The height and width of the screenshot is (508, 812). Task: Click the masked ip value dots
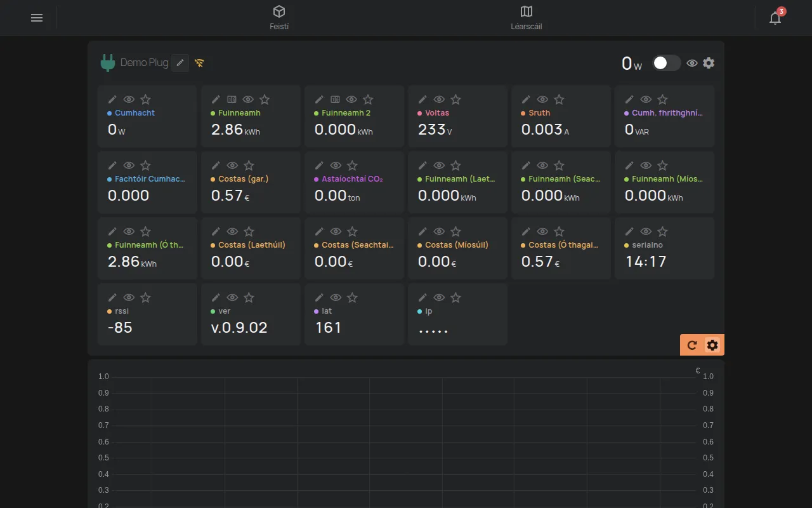click(433, 329)
